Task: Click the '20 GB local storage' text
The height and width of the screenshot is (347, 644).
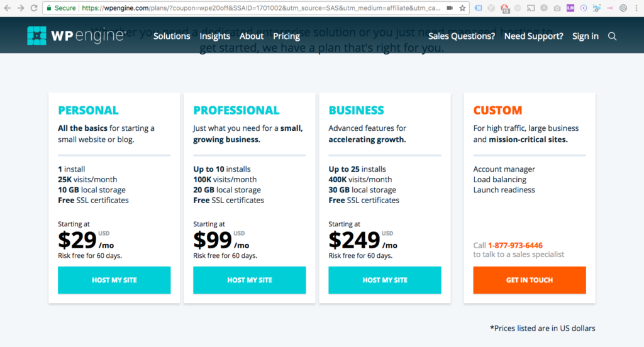Action: pos(227,190)
